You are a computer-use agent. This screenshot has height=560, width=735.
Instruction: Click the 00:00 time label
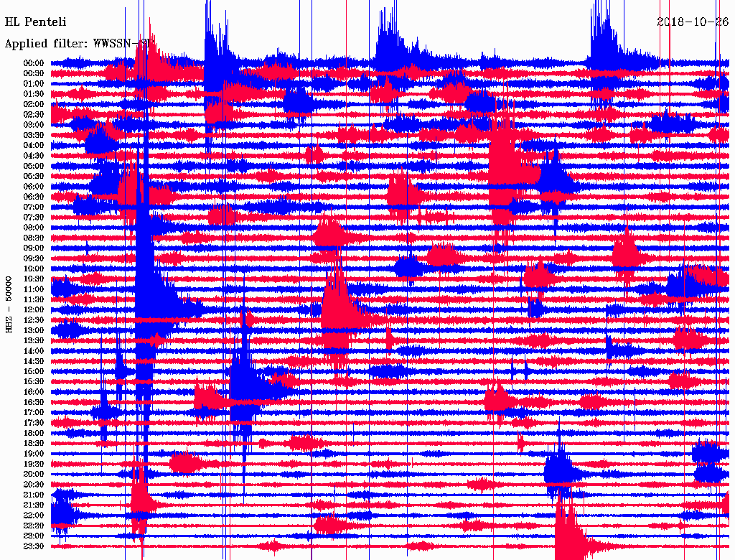pyautogui.click(x=34, y=63)
